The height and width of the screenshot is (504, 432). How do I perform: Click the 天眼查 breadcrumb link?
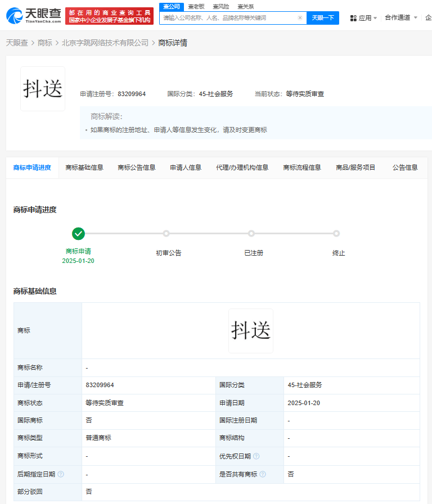[17, 43]
